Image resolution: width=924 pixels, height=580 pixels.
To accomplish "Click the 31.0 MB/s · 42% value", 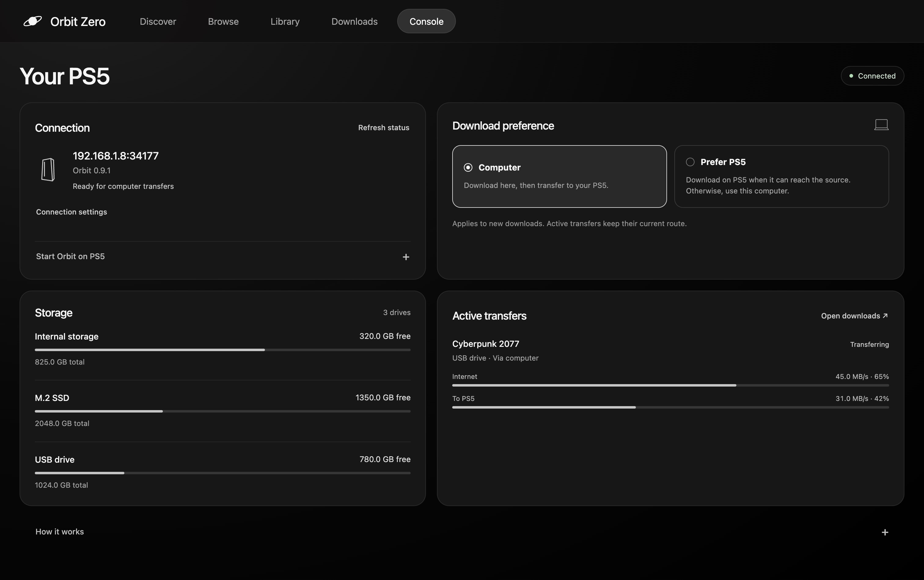I will pyautogui.click(x=862, y=399).
